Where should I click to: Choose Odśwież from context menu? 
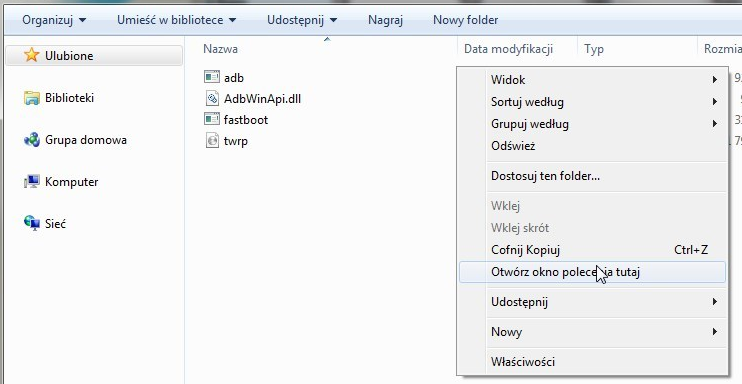(x=592, y=146)
